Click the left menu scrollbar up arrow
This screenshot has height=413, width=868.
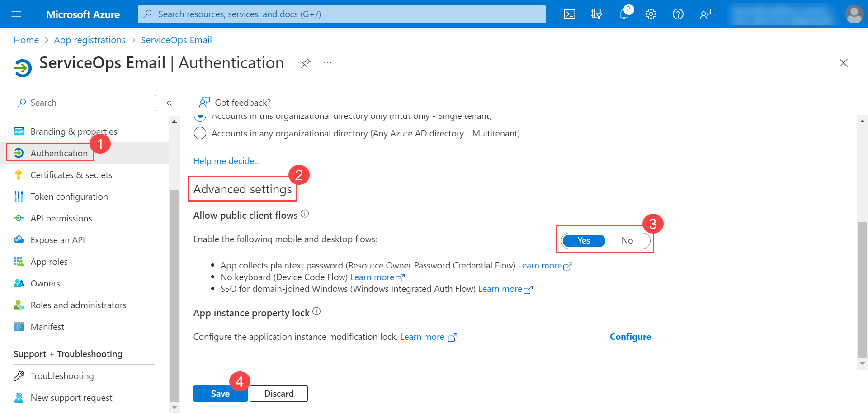pos(174,122)
